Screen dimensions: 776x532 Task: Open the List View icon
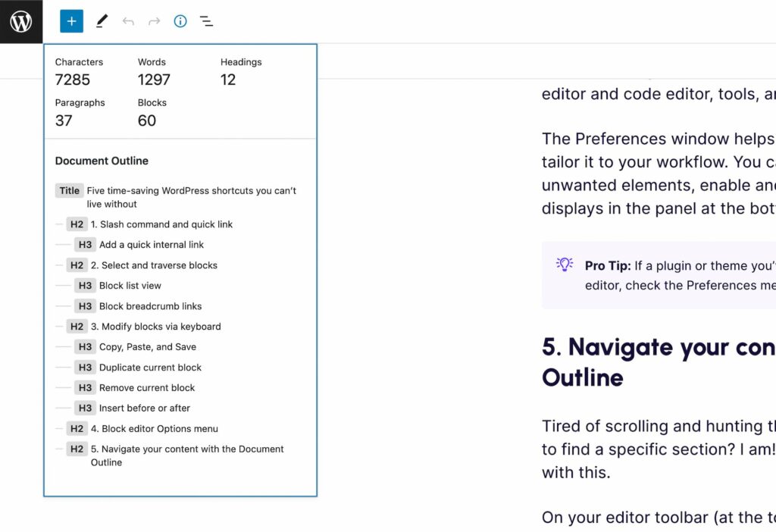(x=206, y=21)
